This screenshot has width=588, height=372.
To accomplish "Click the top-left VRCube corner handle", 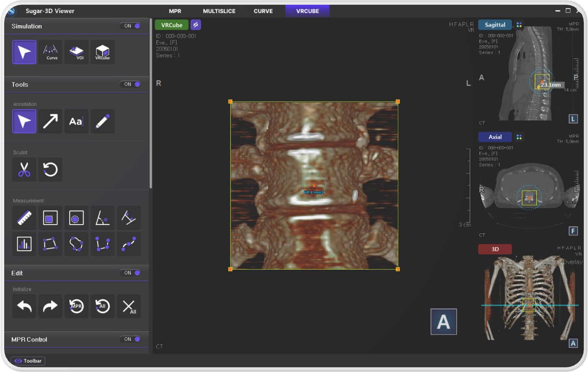I will coord(230,102).
